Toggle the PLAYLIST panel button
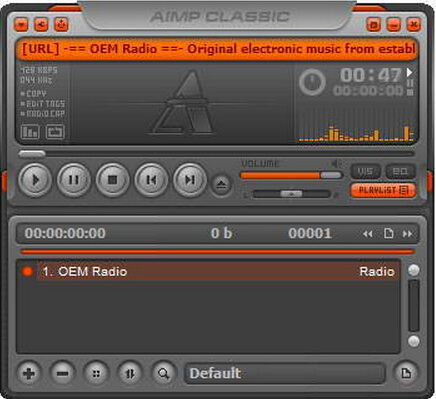This screenshot has width=436, height=399. (383, 190)
